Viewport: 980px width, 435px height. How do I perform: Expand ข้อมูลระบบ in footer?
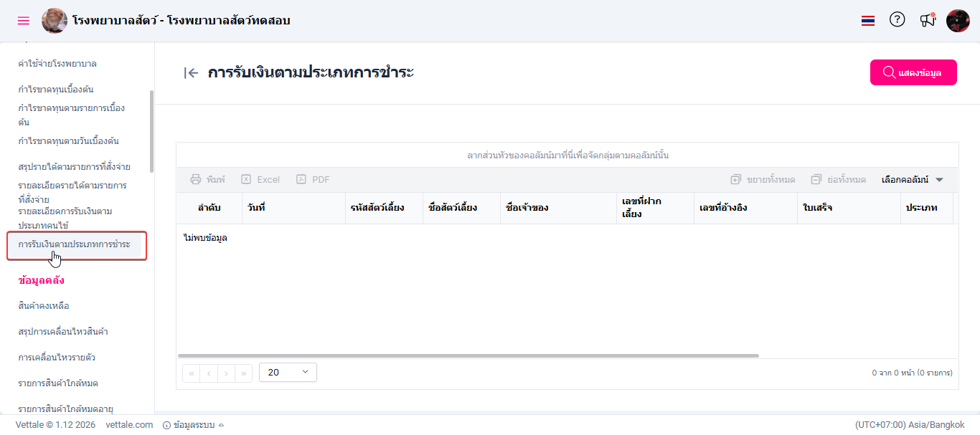point(194,425)
